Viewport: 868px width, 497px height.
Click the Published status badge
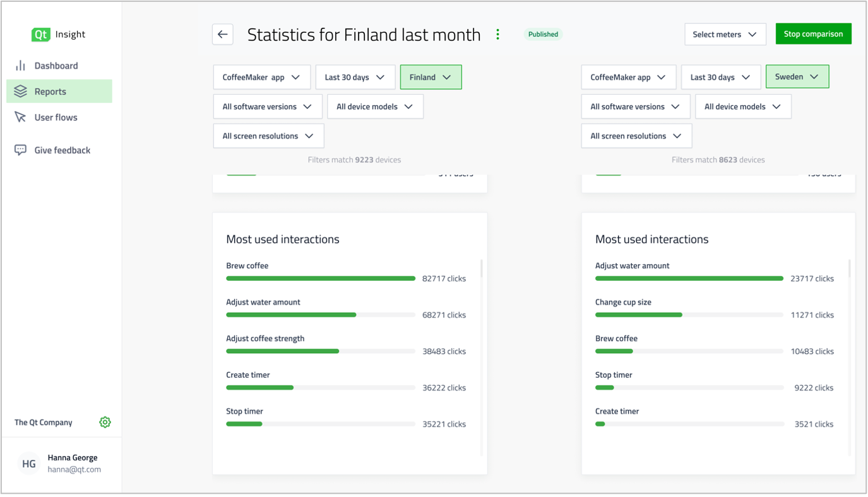[x=543, y=35]
